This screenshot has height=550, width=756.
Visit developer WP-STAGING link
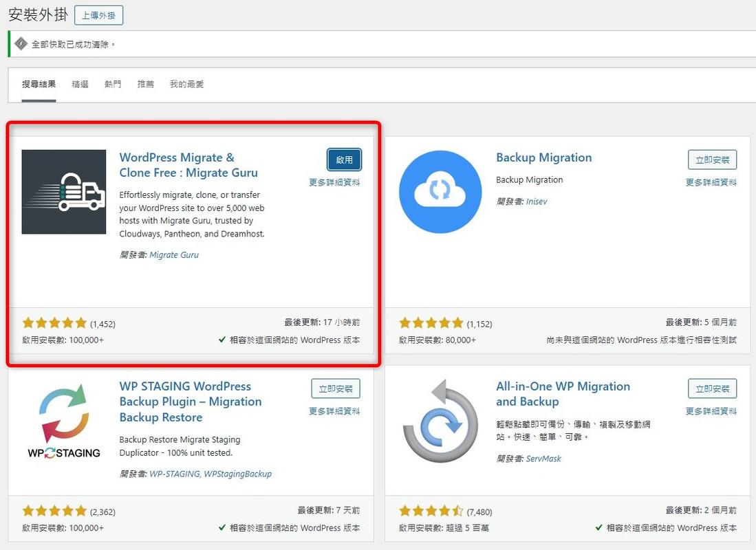pyautogui.click(x=174, y=474)
